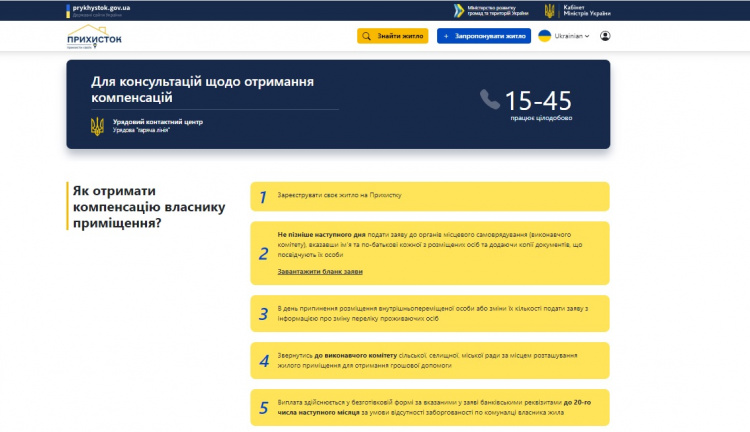The image size is (750, 432).
Task: Select step 4 card Звернутись до виконавчого комітету
Action: [429, 360]
